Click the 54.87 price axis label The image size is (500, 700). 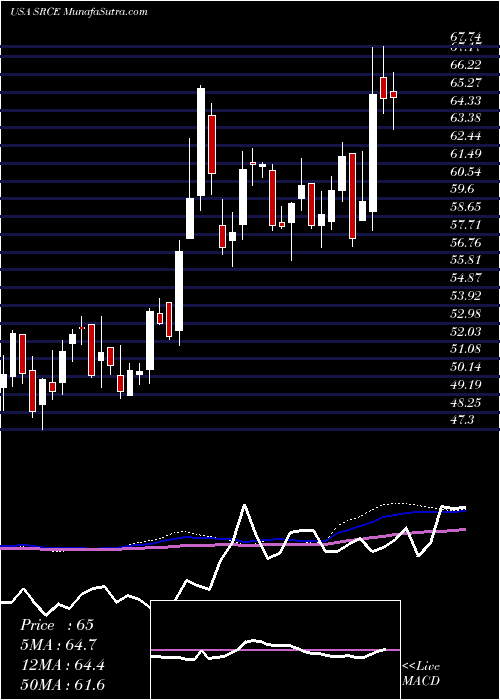coord(466,278)
